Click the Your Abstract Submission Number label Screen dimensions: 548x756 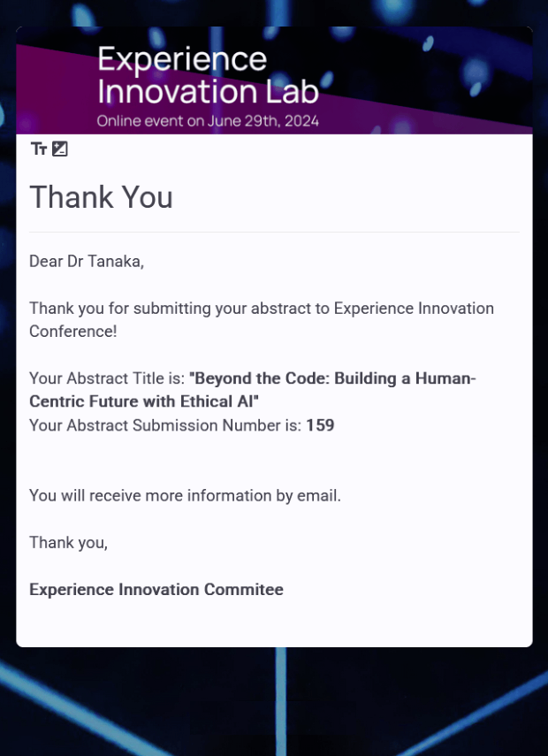166,425
